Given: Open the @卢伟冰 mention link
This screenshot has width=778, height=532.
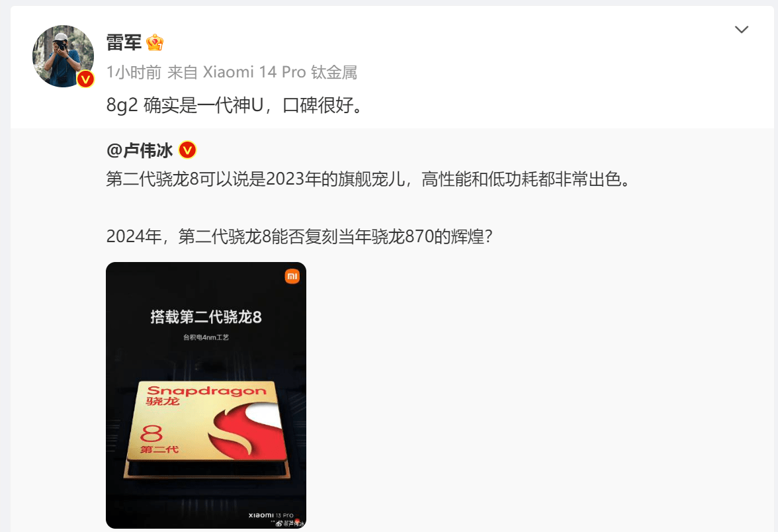Looking at the screenshot, I should click(x=140, y=150).
